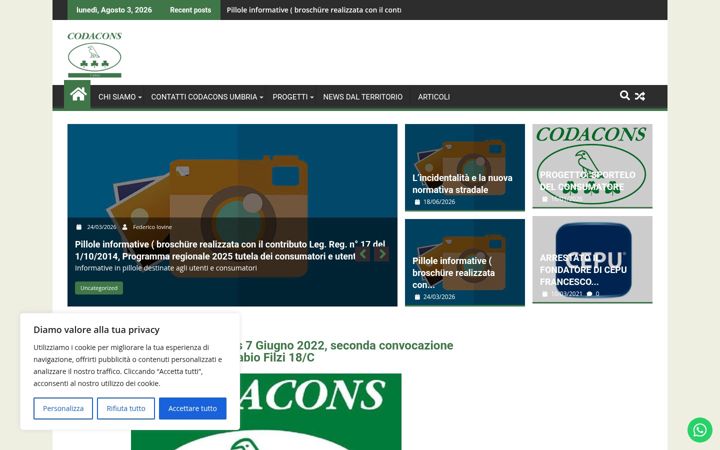Image resolution: width=720 pixels, height=450 pixels.
Task: Open main slider Pillole informative headline
Action: (x=230, y=250)
